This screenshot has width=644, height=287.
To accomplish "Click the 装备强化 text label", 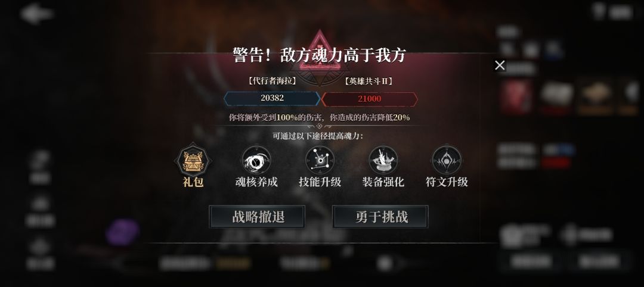I will coord(383,182).
